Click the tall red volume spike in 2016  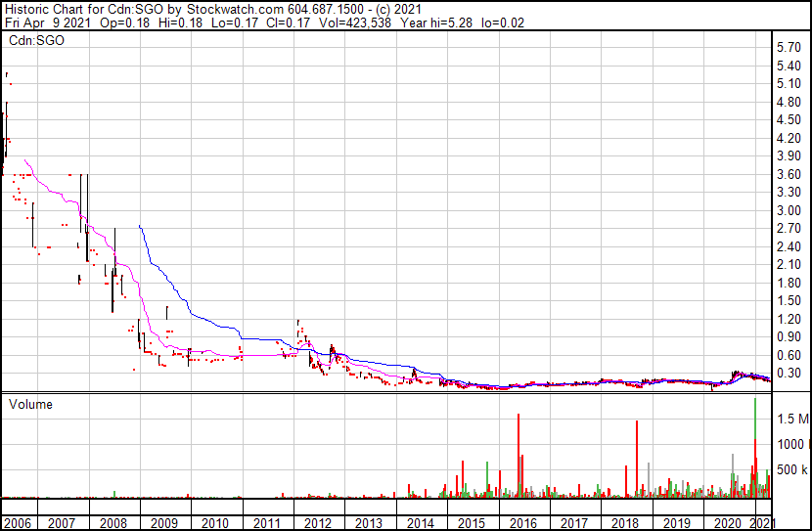[519, 456]
